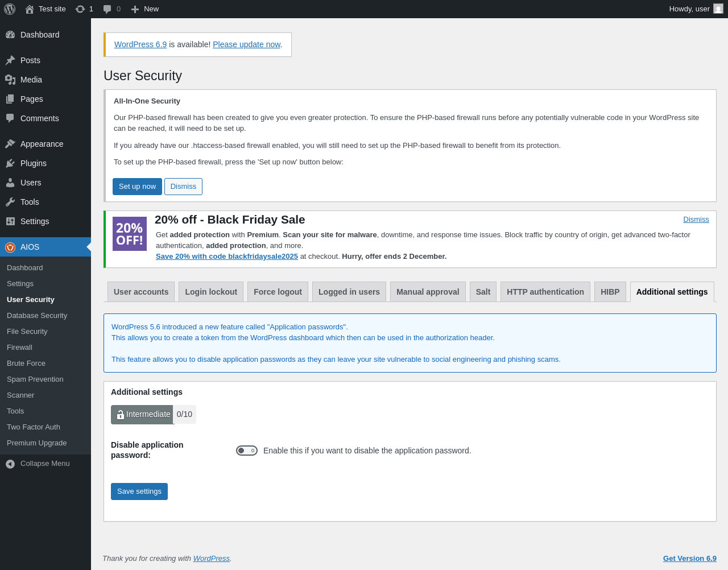Viewport: 728px width, 570px height.
Task: Dismiss the All-In-One Security firewall notice
Action: (x=183, y=187)
